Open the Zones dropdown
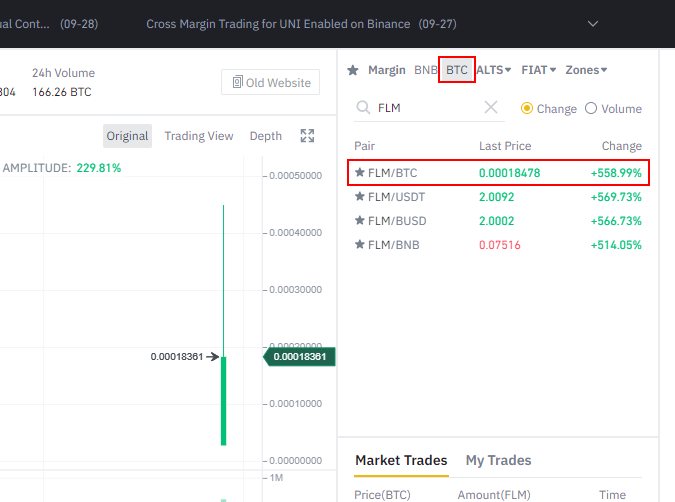 tap(586, 70)
